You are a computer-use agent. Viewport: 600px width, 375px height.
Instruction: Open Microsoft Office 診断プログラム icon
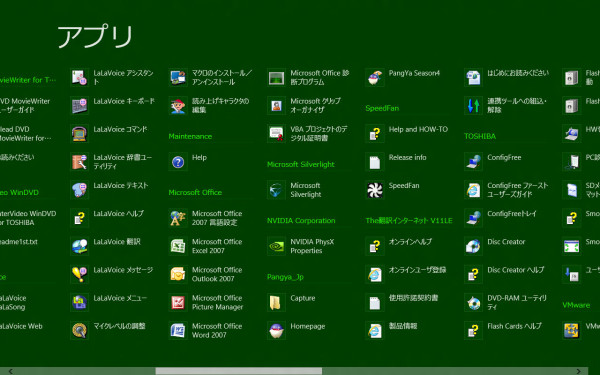(x=276, y=78)
